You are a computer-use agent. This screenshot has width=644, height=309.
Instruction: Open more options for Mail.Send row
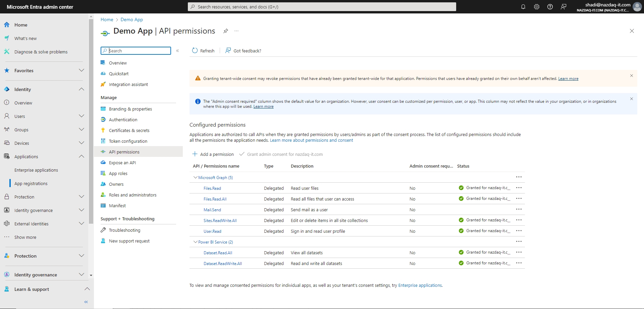(519, 209)
